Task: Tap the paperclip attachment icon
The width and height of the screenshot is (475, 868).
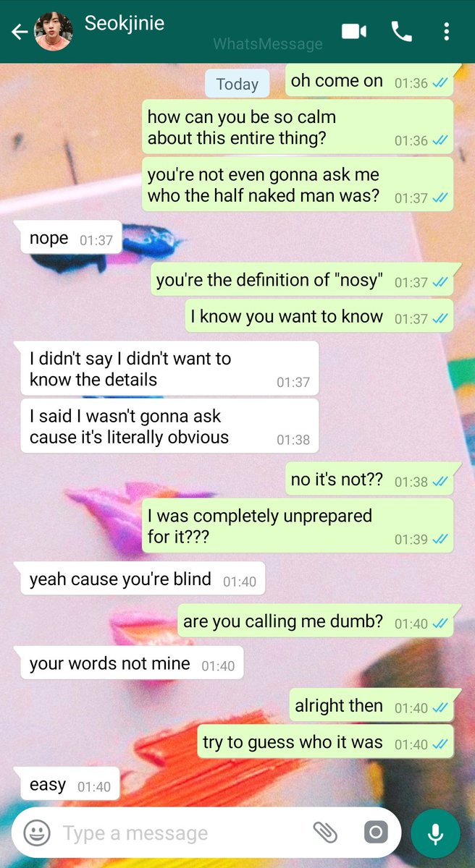Action: coord(325,833)
